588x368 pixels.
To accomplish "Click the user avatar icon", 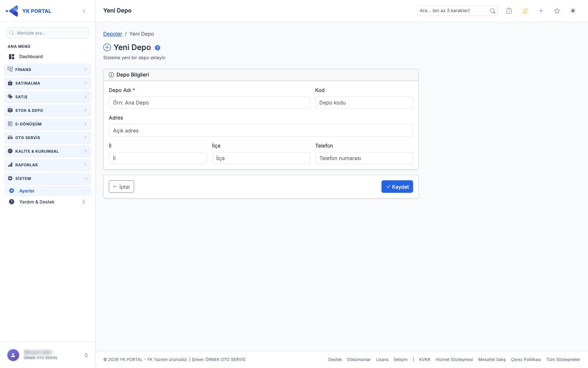I will point(13,355).
